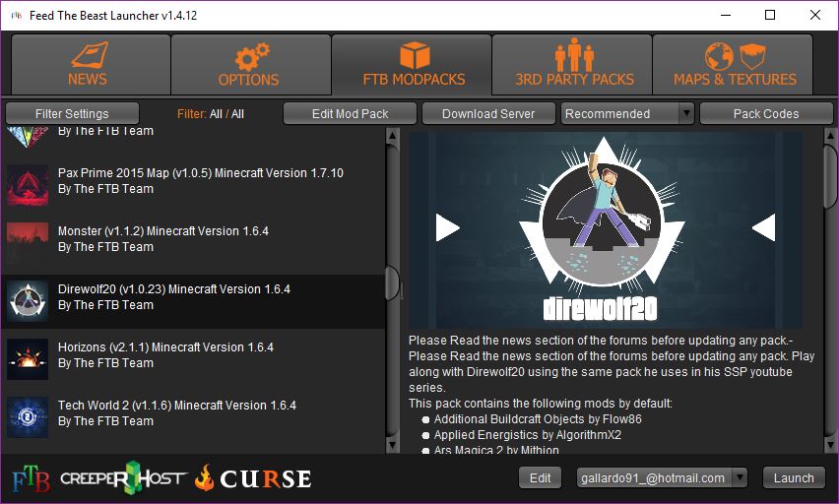
Task: Click the pack list scrollbar down arrow
Action: pos(392,445)
